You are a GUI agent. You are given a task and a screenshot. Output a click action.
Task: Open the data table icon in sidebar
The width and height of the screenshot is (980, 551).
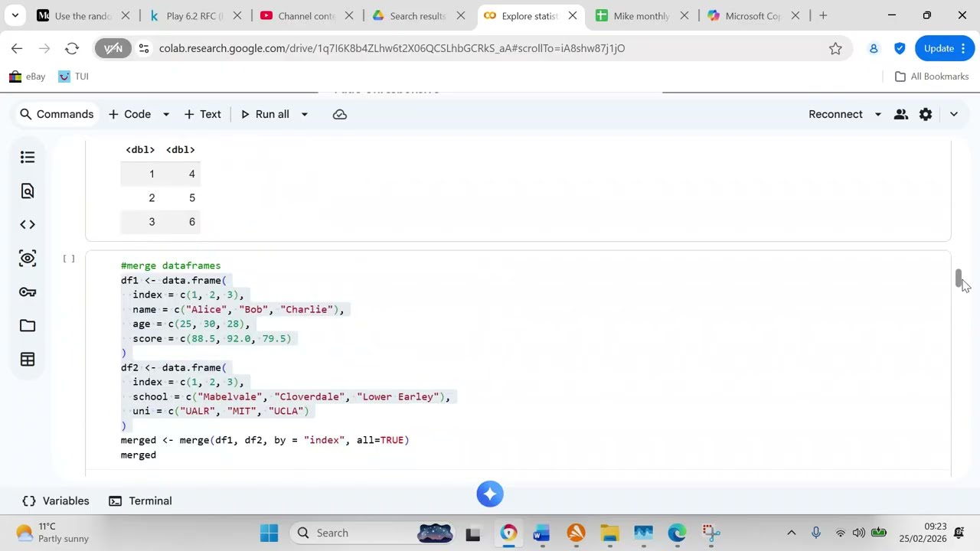click(x=28, y=359)
